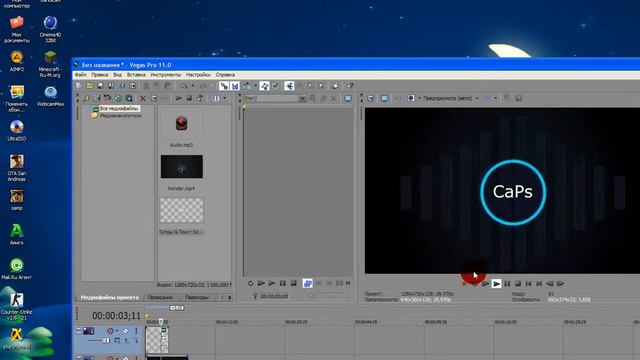Screen dimensions: 640x360
Task: Open the Auto Ripple mode dropdown arrow
Action: tap(256, 86)
